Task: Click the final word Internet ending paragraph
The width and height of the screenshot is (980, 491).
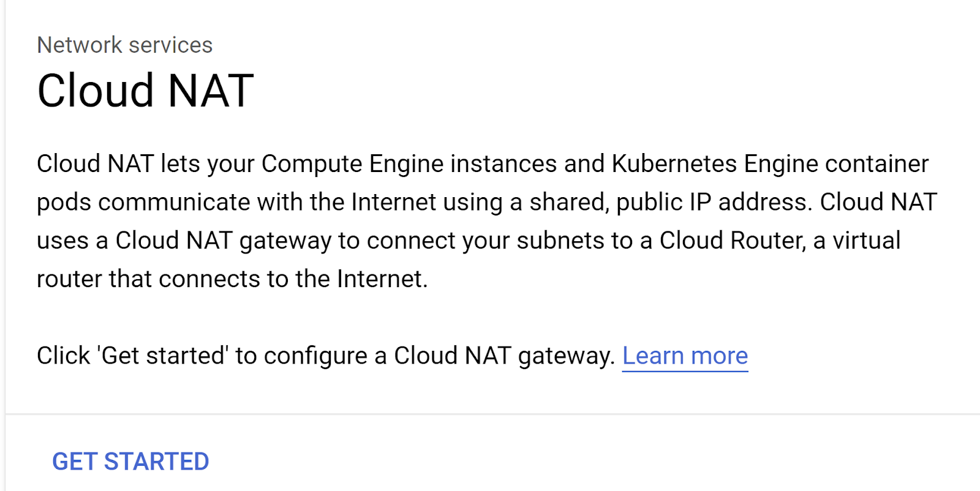Action: (381, 279)
